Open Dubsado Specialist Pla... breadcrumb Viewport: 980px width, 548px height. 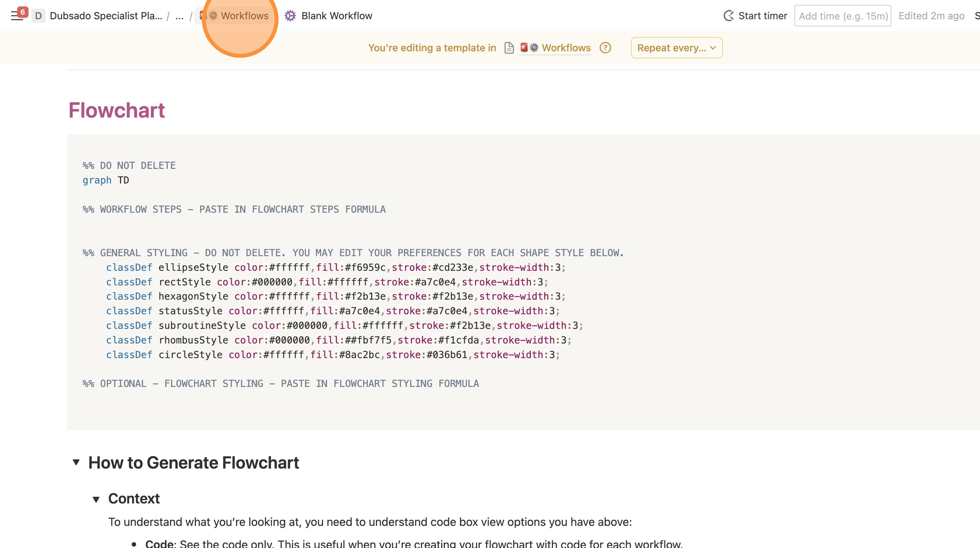(x=106, y=16)
